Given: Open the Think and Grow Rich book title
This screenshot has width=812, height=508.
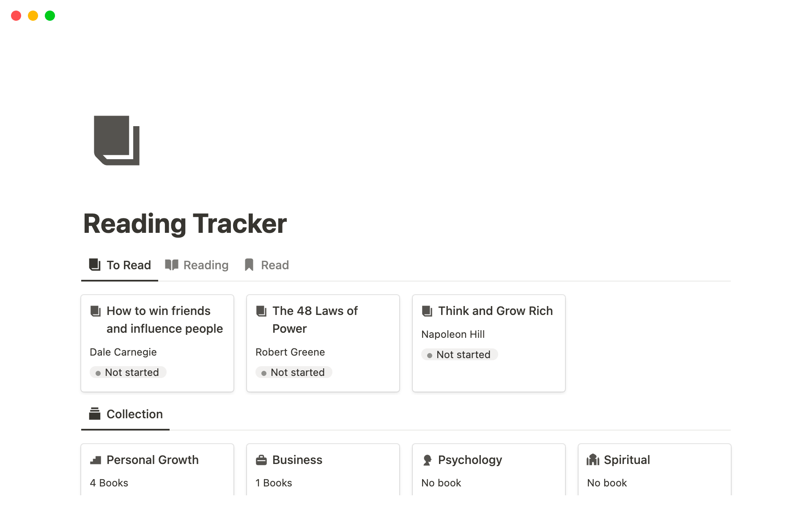Looking at the screenshot, I should pyautogui.click(x=495, y=311).
